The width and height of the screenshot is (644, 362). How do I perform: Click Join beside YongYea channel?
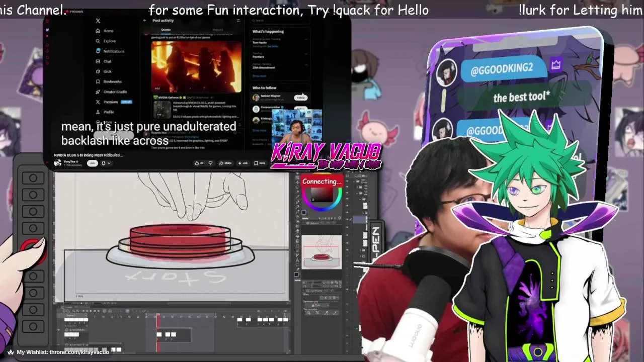tap(92, 163)
